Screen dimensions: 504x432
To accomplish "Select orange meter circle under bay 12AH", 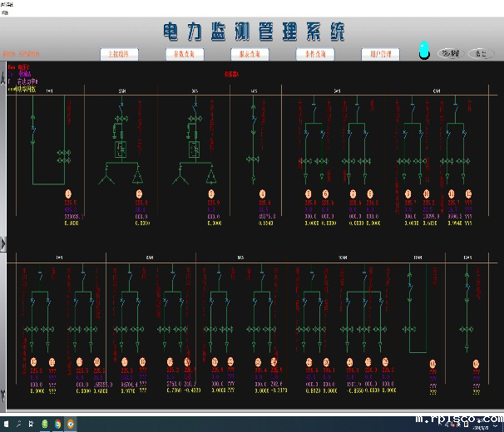I will 477,363.
